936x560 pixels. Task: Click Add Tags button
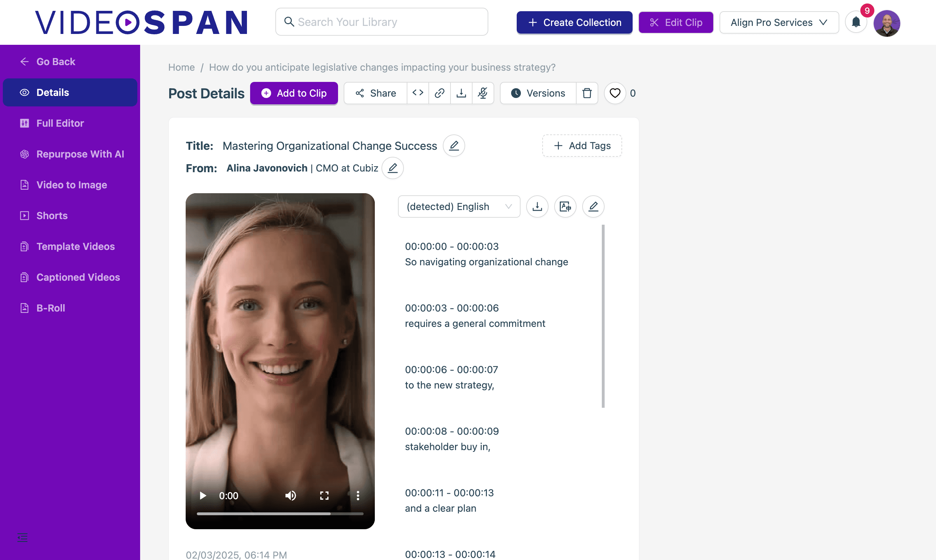click(582, 146)
